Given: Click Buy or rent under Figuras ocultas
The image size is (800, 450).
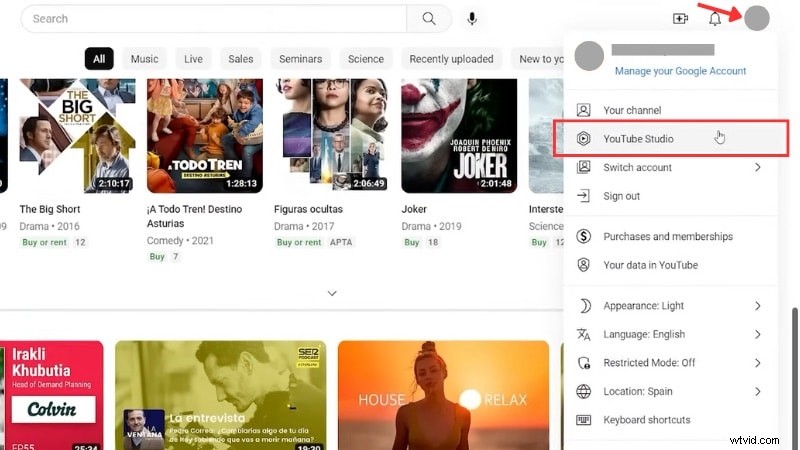Looking at the screenshot, I should coord(299,242).
